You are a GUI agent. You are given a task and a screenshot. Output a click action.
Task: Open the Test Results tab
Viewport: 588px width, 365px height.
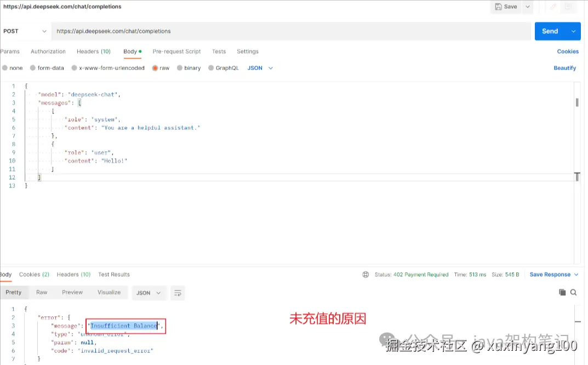(114, 275)
